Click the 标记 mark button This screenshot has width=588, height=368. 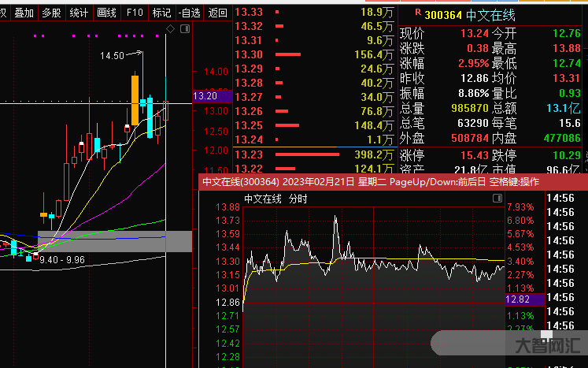[161, 13]
